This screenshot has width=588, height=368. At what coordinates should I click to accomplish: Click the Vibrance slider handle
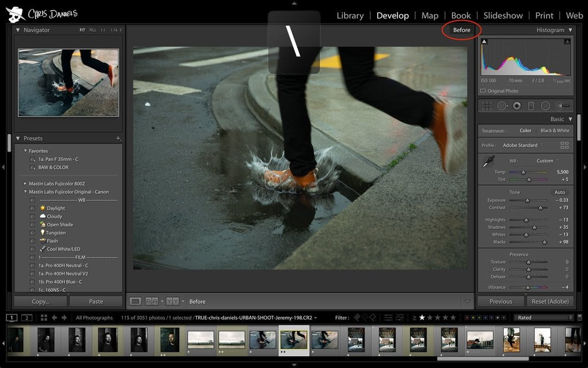(528, 287)
